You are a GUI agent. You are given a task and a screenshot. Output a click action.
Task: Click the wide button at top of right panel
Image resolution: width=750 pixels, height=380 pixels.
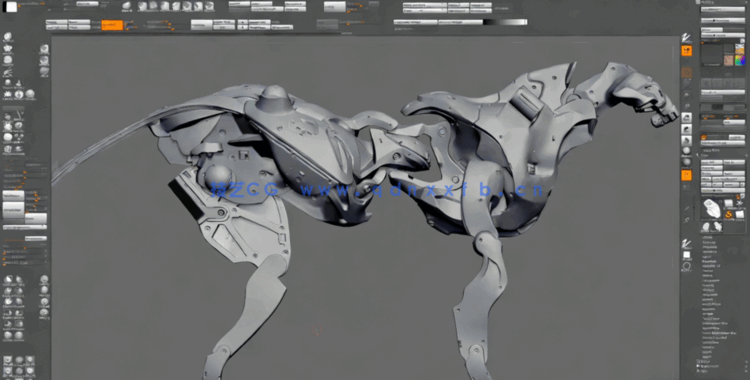(722, 9)
